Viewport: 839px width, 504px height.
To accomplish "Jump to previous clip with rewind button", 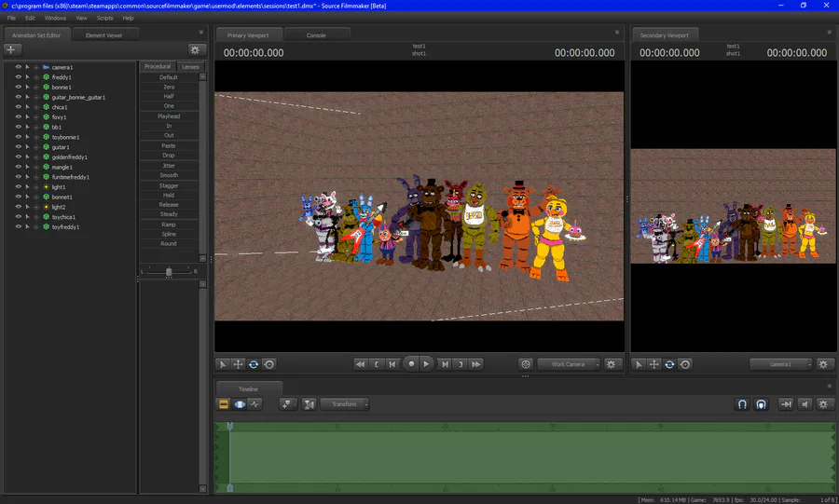I will click(x=360, y=364).
